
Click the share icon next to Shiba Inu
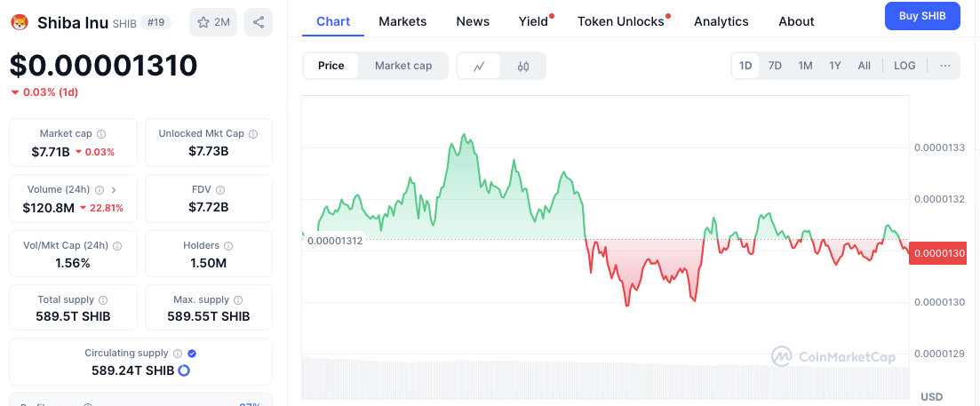click(x=258, y=22)
